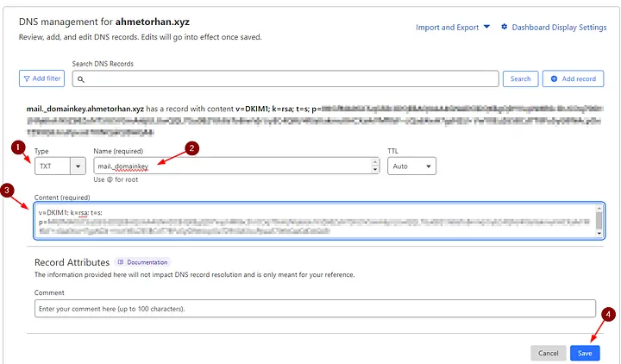
Task: Click inside the Content text area
Action: pyautogui.click(x=310, y=220)
